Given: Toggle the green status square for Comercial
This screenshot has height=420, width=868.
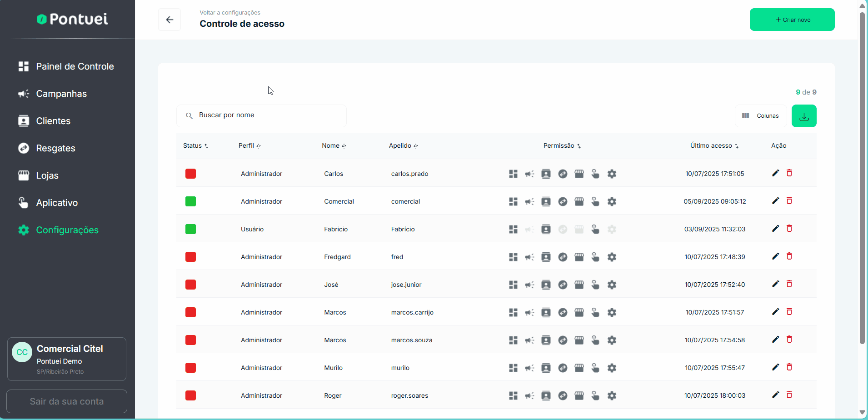Looking at the screenshot, I should (190, 201).
